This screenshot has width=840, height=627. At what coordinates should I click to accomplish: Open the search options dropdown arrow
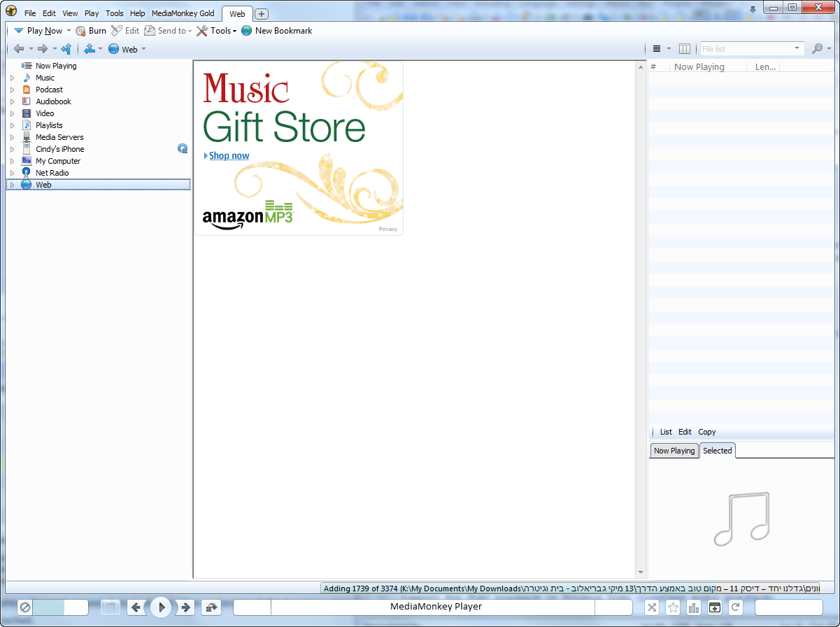pyautogui.click(x=829, y=49)
